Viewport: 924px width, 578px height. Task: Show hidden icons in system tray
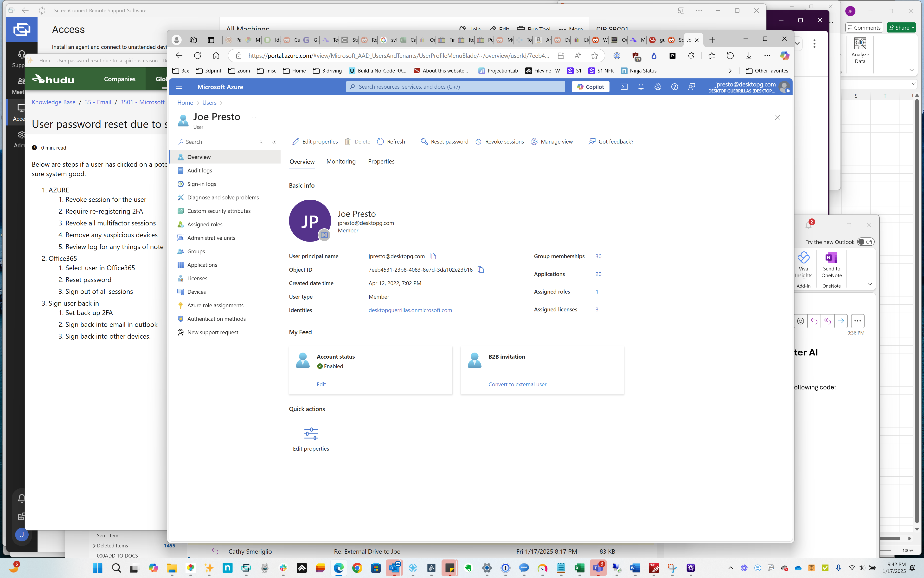point(731,568)
